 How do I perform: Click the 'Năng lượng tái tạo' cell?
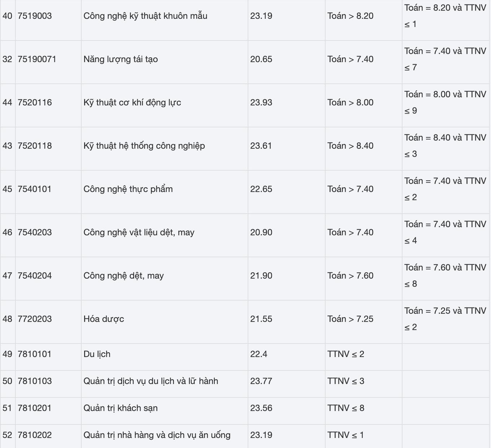(x=121, y=59)
